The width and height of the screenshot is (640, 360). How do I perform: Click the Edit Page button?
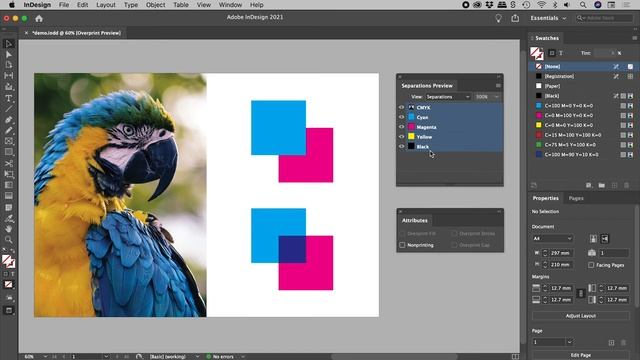(580, 355)
